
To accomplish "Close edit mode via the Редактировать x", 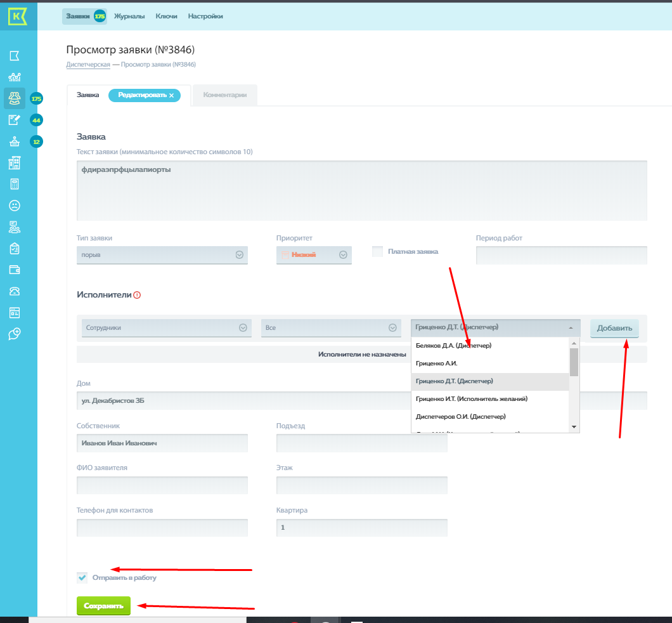I will coord(171,95).
